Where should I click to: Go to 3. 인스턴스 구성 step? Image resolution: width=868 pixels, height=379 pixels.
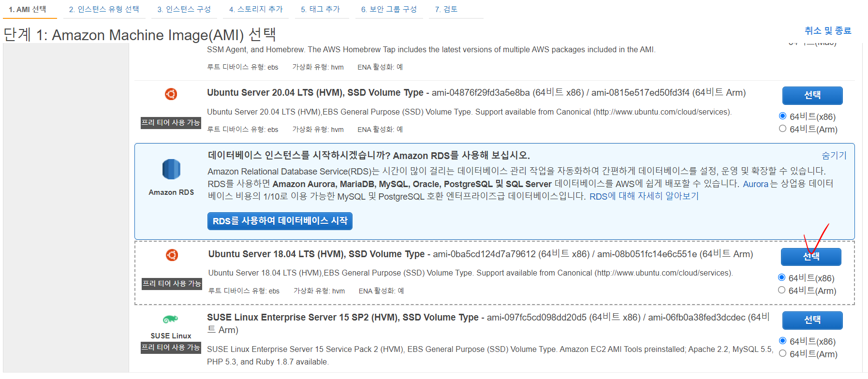click(x=184, y=9)
